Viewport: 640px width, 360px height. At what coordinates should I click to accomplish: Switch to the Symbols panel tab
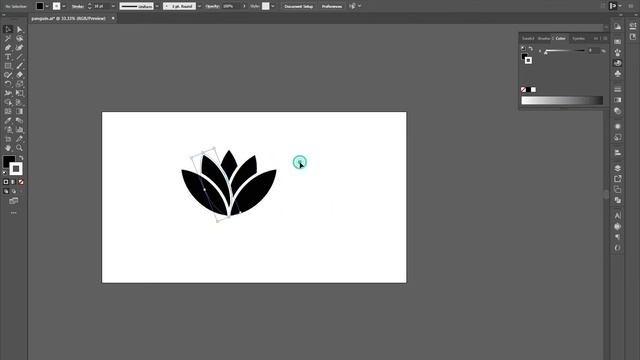tap(578, 38)
